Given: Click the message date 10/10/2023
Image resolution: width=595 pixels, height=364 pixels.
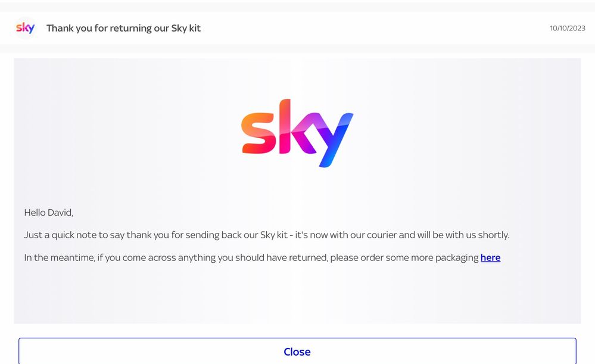Looking at the screenshot, I should click(568, 28).
